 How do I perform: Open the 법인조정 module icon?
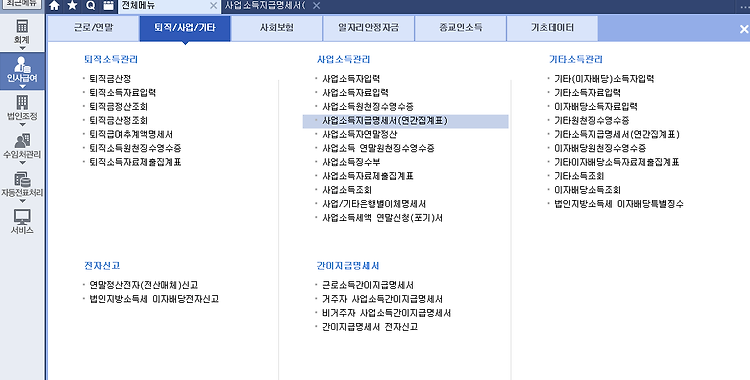click(x=22, y=102)
